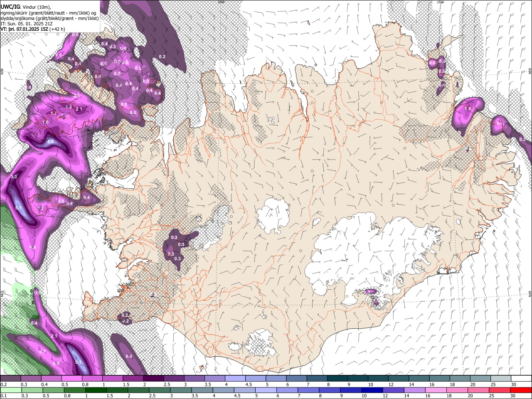The image size is (532, 399).
Task: Select the lower legend swatch between 25 and 30
Action: click(x=499, y=390)
